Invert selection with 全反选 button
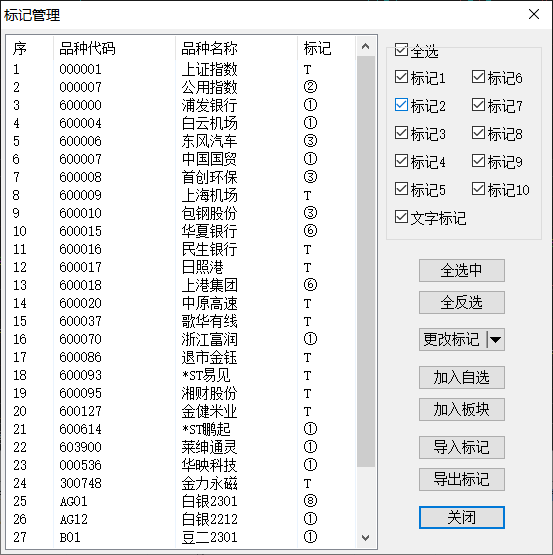Viewport: 553px width, 555px height. click(462, 303)
